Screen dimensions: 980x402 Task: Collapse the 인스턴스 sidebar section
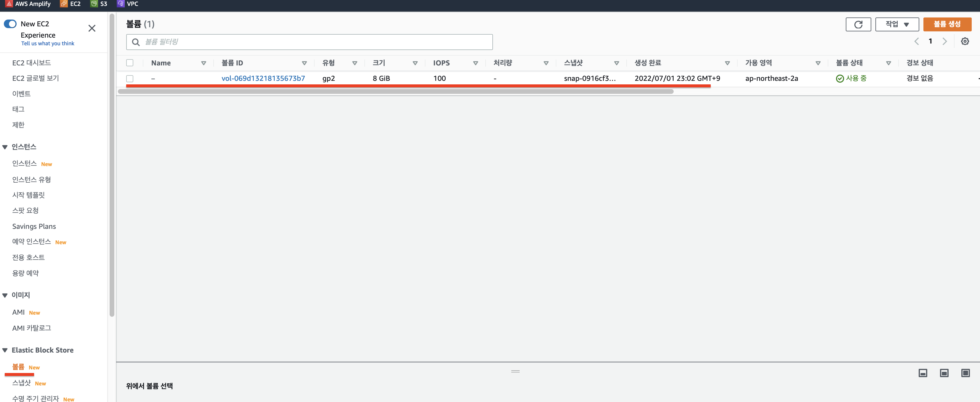point(5,147)
